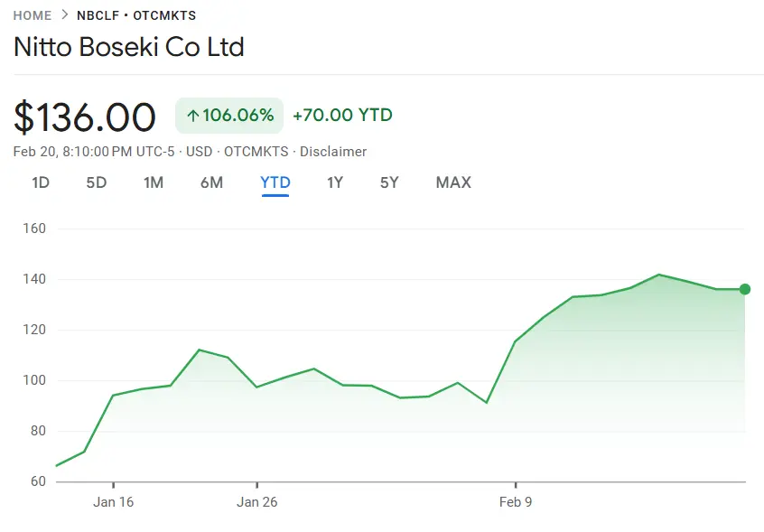Screen dimensions: 764x532
Task: Click the green up-arrow icon beside 106.06%
Action: (192, 116)
